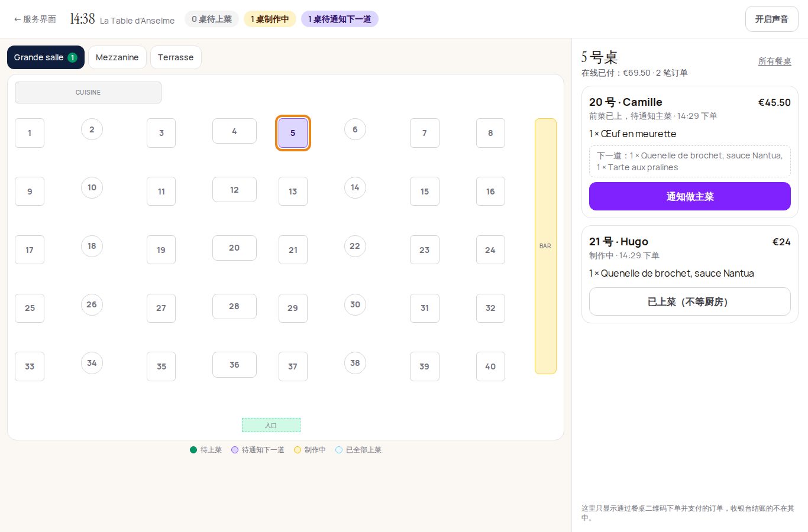808x532 pixels.
Task: Click the CUISINE area block
Action: [88, 92]
